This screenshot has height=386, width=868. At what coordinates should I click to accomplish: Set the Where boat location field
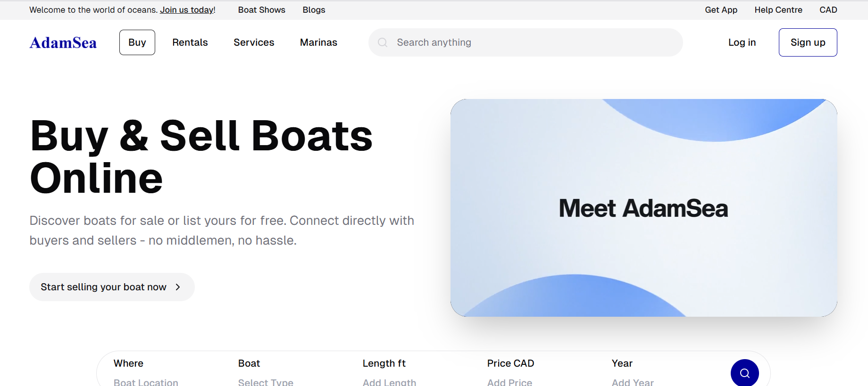point(146,372)
